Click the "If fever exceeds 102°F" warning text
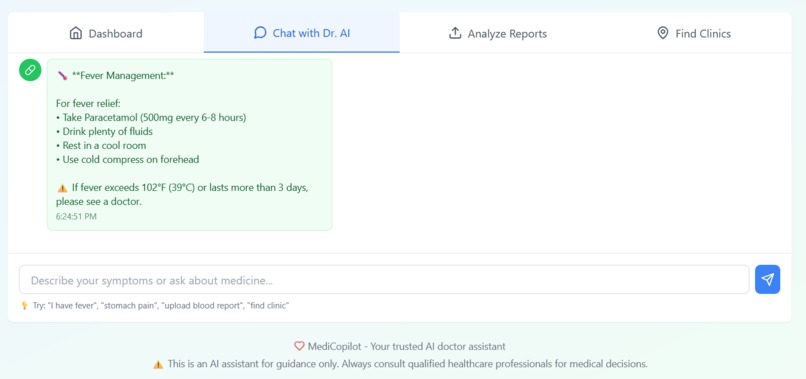Screen dimensions: 806x379 (182, 195)
